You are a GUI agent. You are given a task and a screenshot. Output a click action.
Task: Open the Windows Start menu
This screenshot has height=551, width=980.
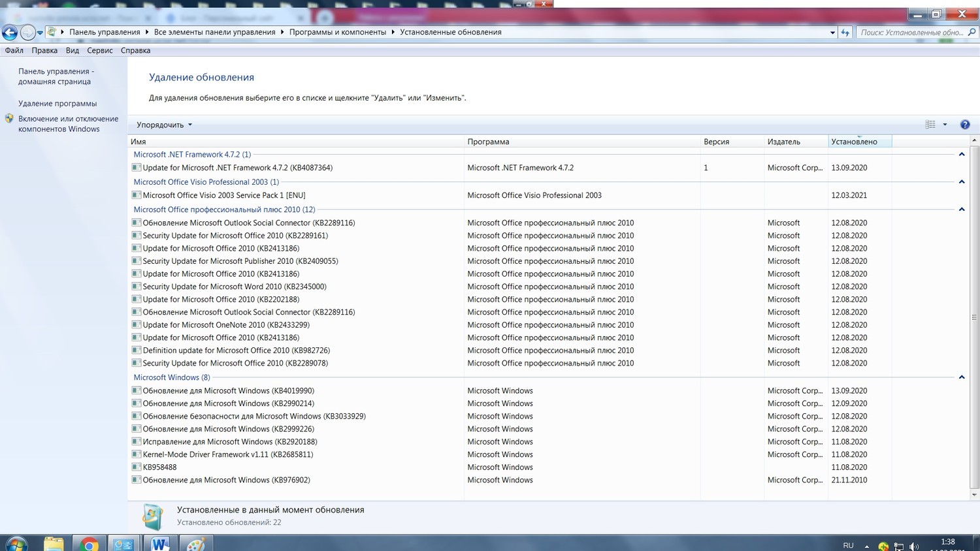(x=16, y=544)
